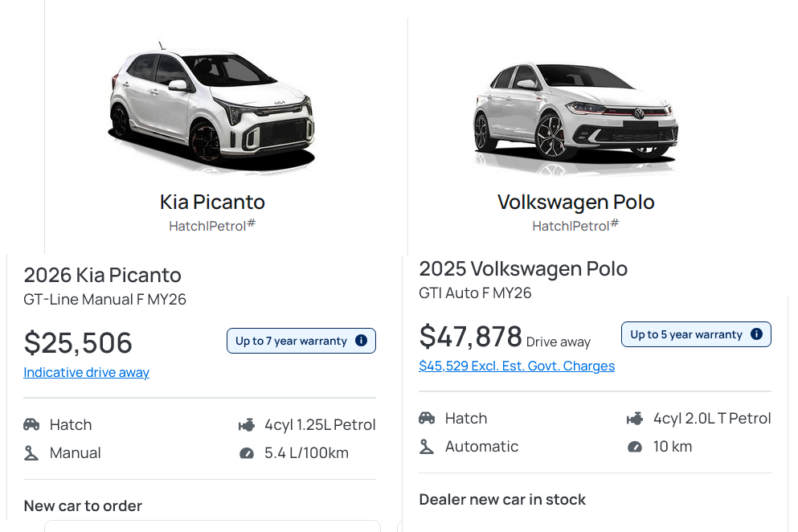Viewport: 798px width, 532px height.
Task: Open the 2026 Kia Picanto listing title
Action: click(x=102, y=275)
